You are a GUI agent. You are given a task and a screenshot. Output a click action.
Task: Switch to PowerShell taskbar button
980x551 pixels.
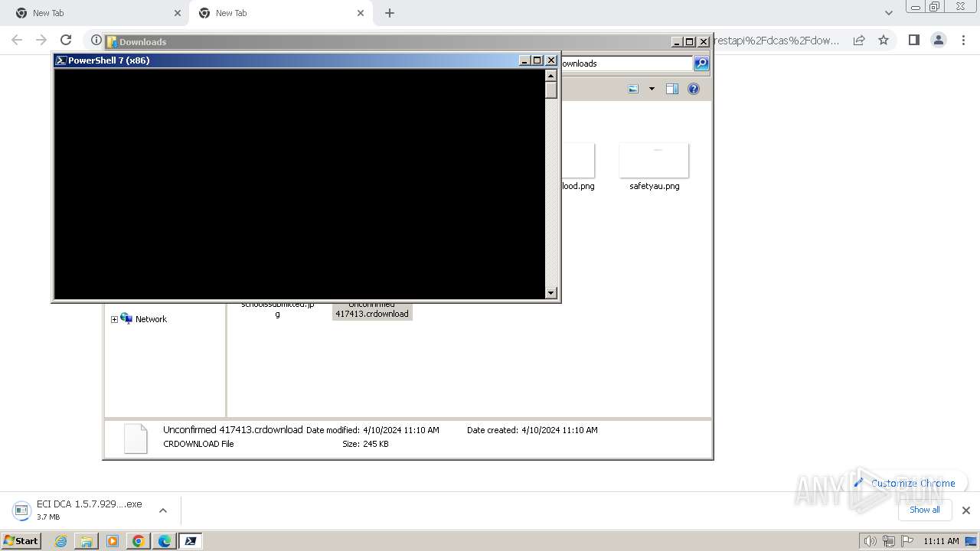pyautogui.click(x=191, y=541)
